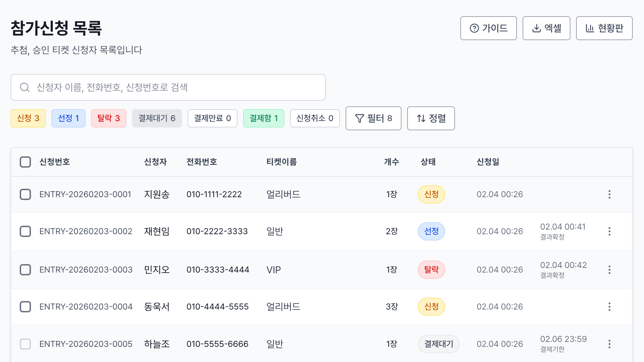Expand actions for ENTRY-20260203-0002

pyautogui.click(x=609, y=231)
